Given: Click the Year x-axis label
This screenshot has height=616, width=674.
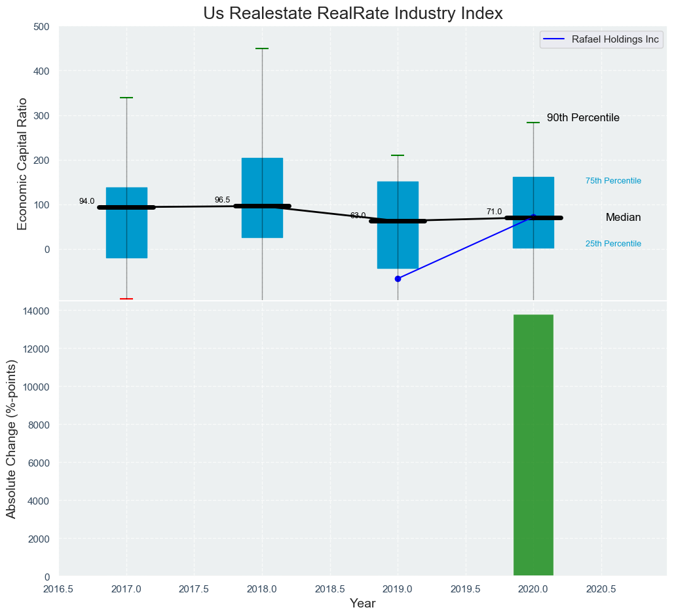Looking at the screenshot, I should (362, 604).
